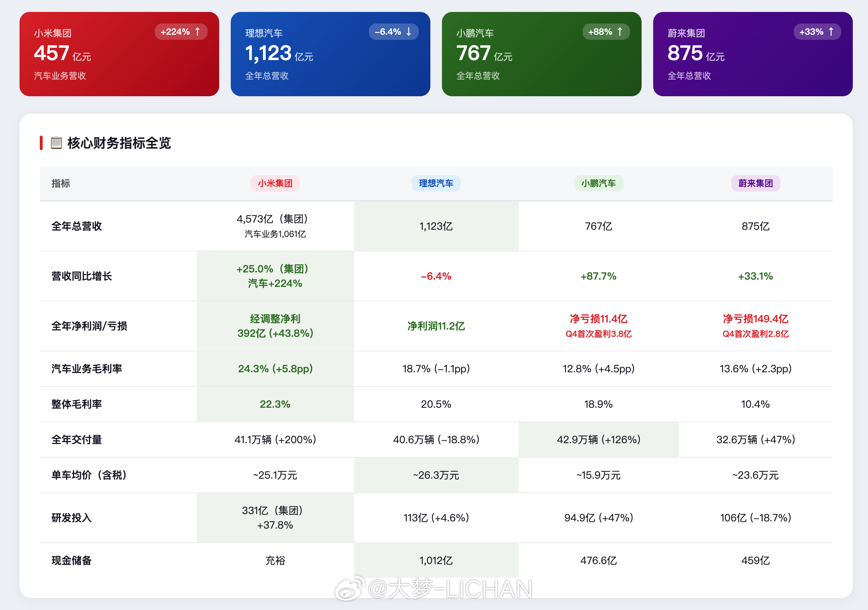Select the green 小鹏汽车 column header tag
This screenshot has height=610, width=868.
[x=598, y=183]
